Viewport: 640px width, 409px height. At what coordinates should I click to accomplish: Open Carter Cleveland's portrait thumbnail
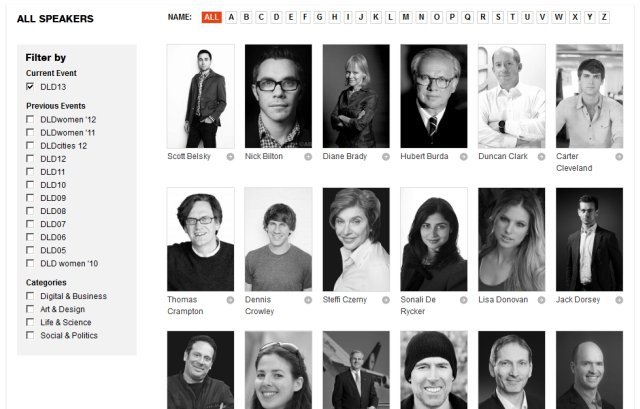point(589,96)
